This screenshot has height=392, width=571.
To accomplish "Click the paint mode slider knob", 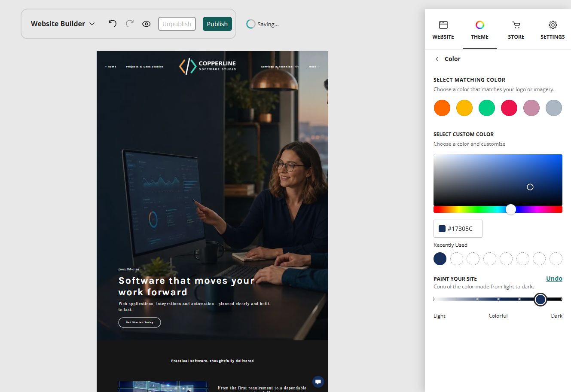I will [540, 299].
